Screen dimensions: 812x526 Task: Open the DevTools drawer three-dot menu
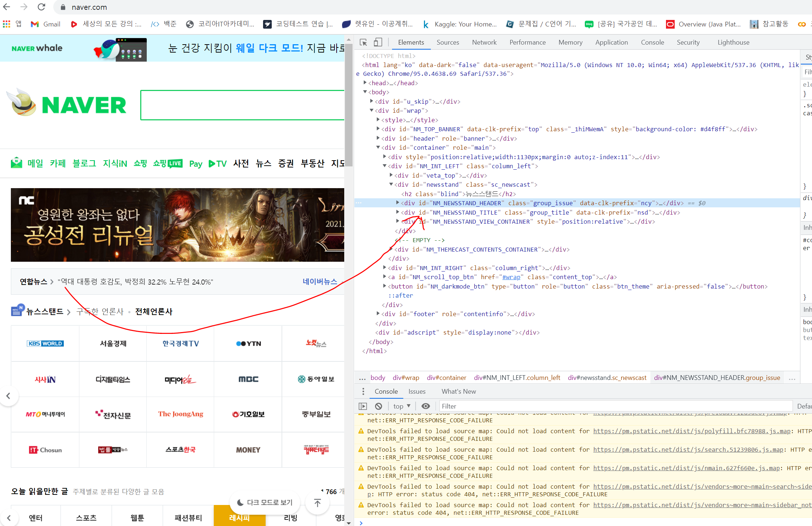(363, 392)
